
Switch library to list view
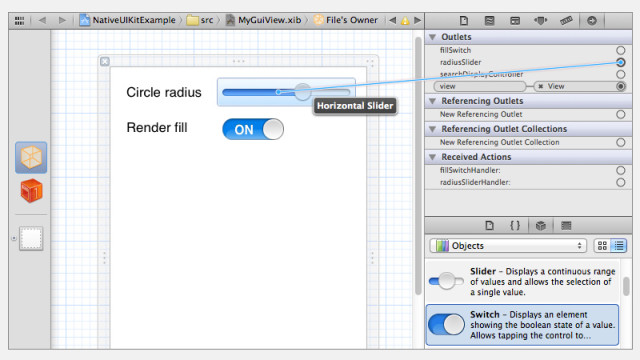click(619, 246)
